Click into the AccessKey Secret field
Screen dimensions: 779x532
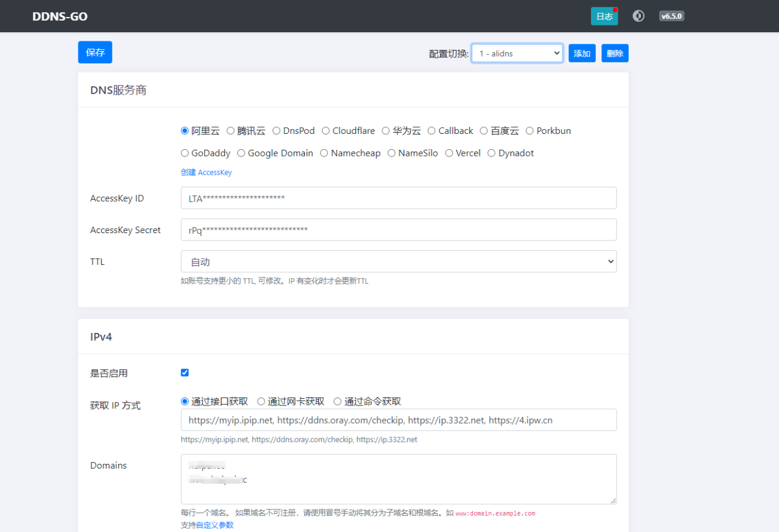pos(399,229)
